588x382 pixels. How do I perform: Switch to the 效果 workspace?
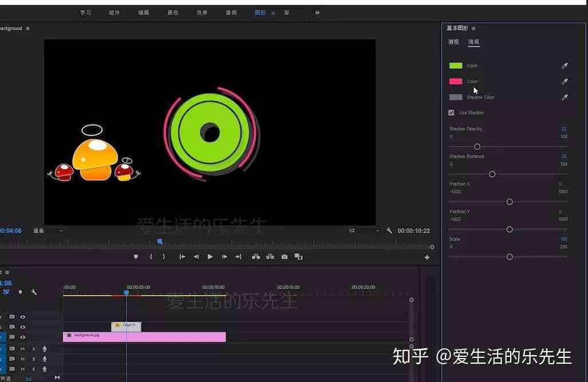click(x=202, y=13)
